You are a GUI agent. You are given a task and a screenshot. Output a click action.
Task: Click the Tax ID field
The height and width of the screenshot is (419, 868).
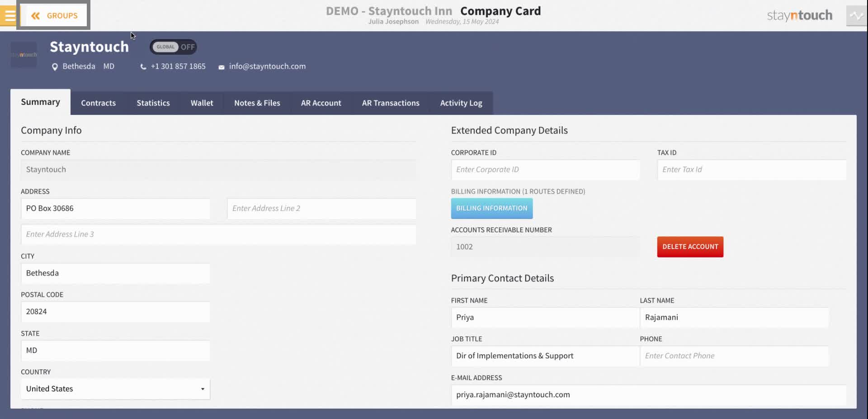pyautogui.click(x=752, y=170)
